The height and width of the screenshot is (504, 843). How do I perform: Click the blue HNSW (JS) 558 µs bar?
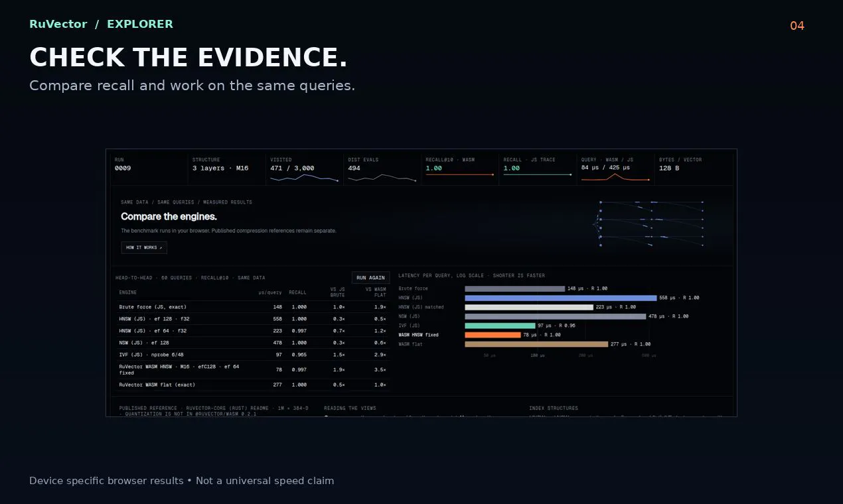point(561,298)
